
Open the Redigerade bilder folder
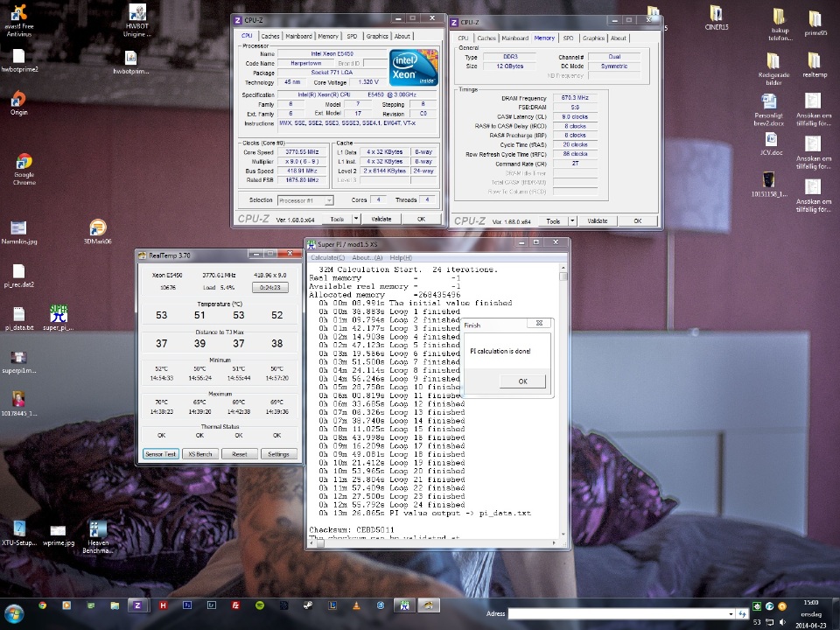(x=773, y=68)
